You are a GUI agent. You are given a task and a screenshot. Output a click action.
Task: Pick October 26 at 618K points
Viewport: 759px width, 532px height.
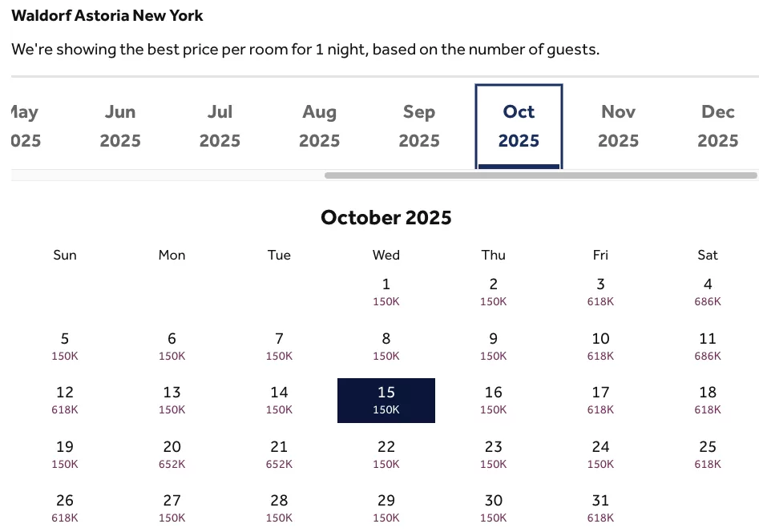tap(65, 508)
